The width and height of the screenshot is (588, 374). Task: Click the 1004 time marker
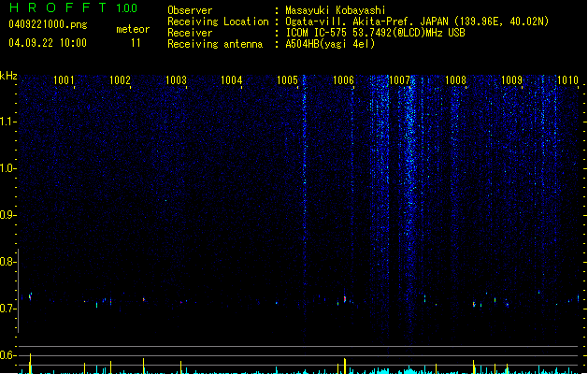click(x=232, y=80)
